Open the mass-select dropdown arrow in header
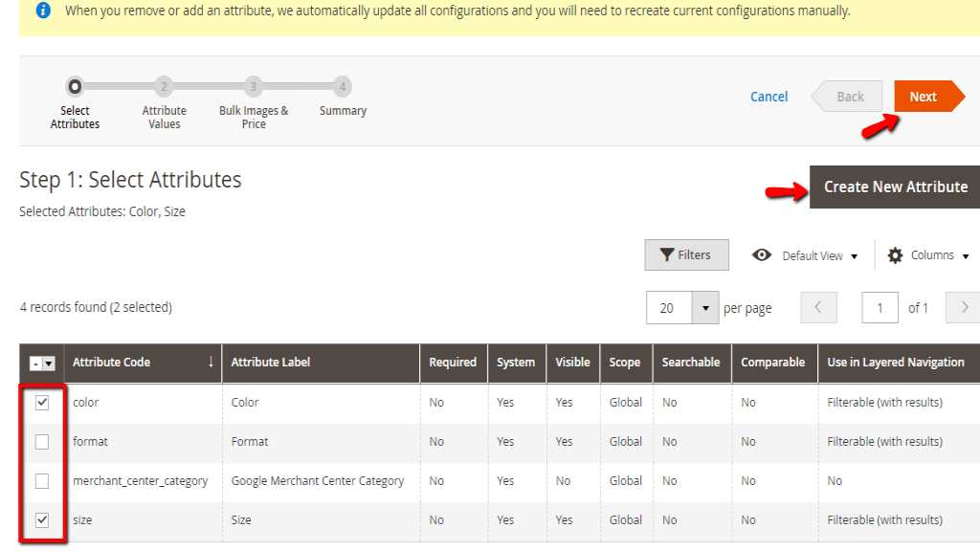The height and width of the screenshot is (551, 980). pos(49,363)
